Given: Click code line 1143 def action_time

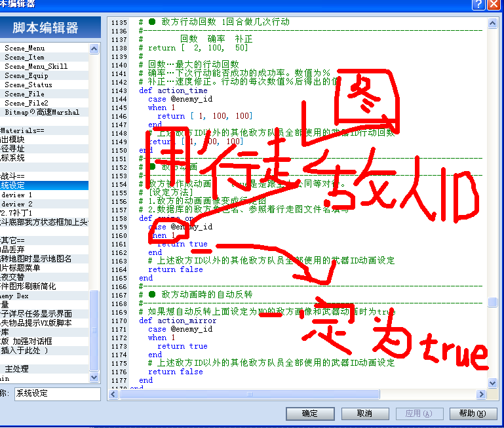Looking at the screenshot, I should pos(173,90).
